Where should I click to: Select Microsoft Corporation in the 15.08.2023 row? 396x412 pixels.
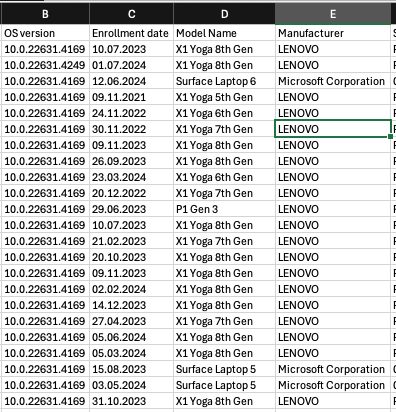(x=333, y=369)
